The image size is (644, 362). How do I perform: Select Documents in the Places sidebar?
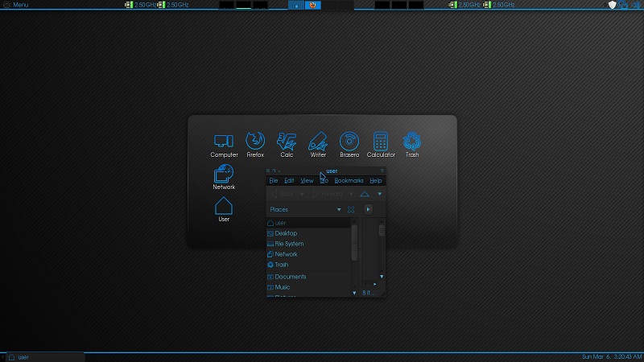click(308, 277)
